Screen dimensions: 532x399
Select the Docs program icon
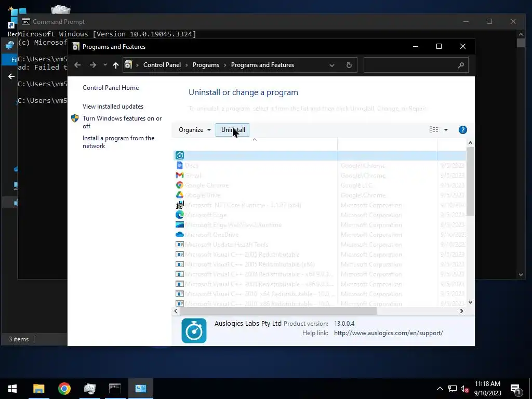tap(179, 165)
